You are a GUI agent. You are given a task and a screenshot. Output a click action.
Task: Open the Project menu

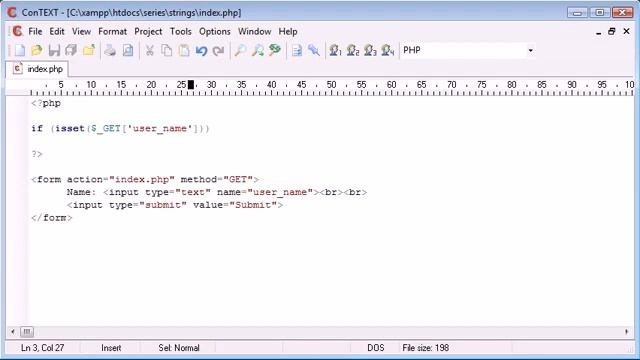click(x=148, y=31)
